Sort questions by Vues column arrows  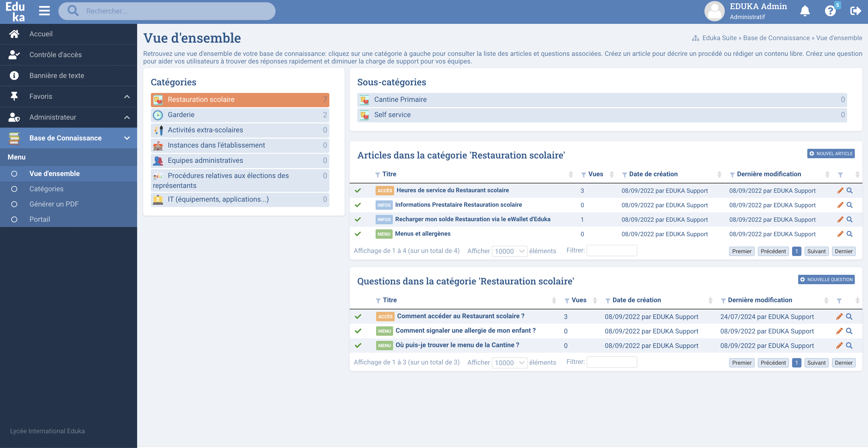click(595, 300)
